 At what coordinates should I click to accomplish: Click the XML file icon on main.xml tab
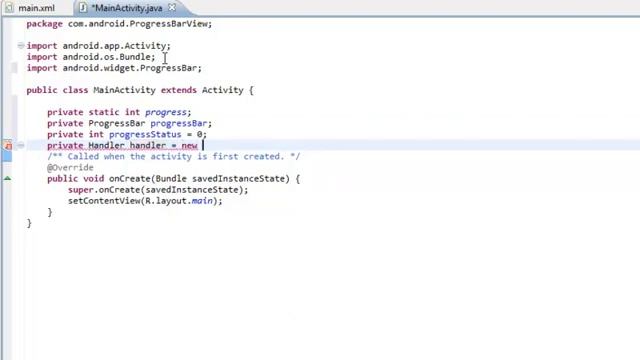[9, 8]
